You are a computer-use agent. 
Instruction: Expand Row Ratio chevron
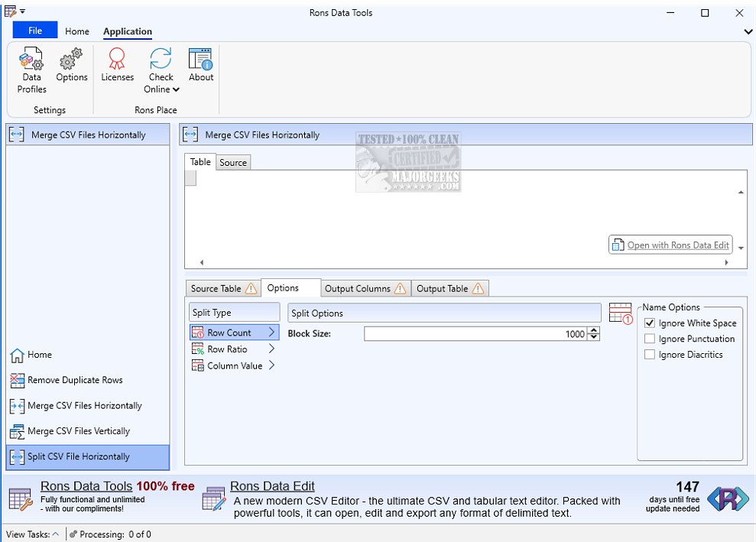pos(271,349)
